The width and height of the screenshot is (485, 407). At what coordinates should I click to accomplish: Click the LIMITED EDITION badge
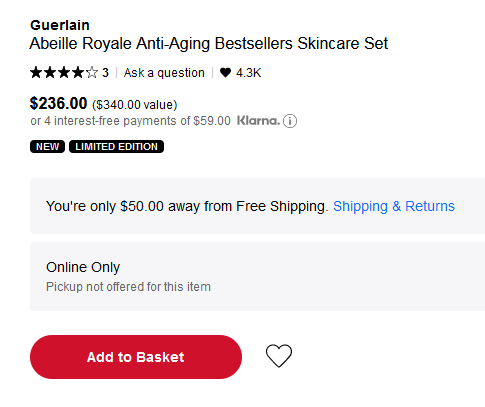pos(116,147)
